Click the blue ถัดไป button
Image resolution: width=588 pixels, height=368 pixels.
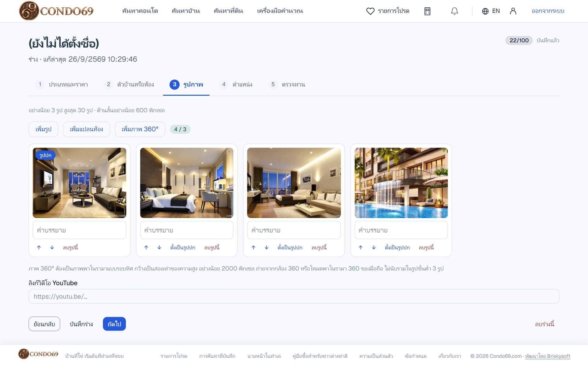tap(114, 324)
